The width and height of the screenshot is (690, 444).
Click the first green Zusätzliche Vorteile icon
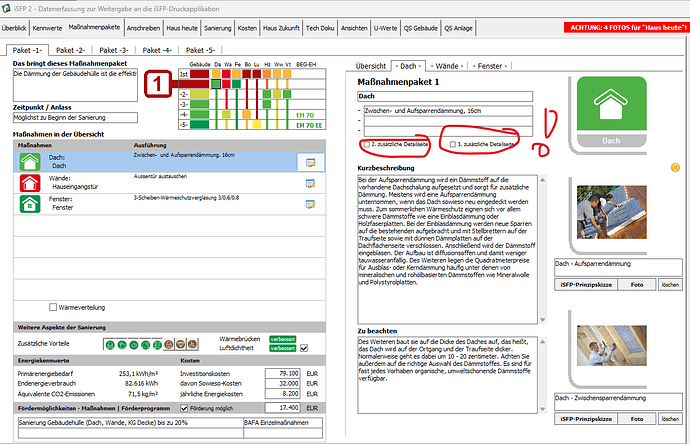pos(108,344)
